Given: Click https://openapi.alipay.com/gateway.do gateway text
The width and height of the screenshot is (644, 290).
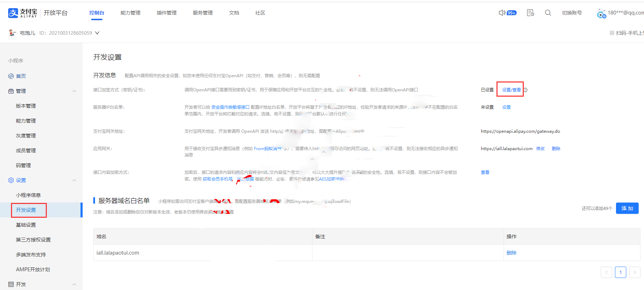Looking at the screenshot, I should pos(520,131).
